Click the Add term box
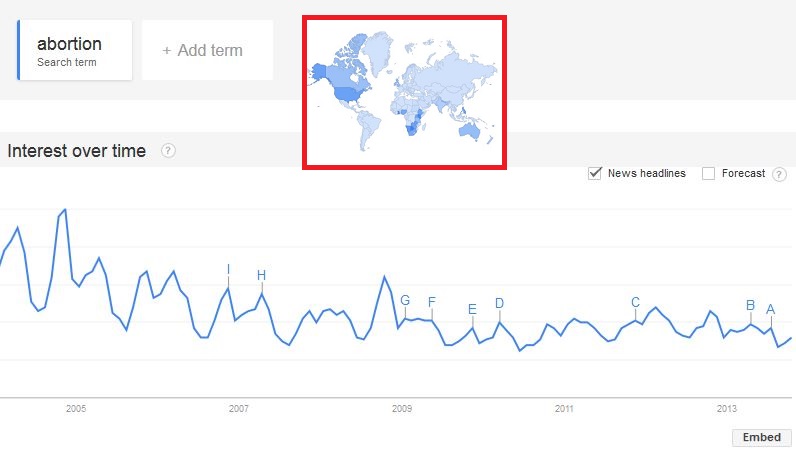This screenshot has height=465, width=796. 208,50
